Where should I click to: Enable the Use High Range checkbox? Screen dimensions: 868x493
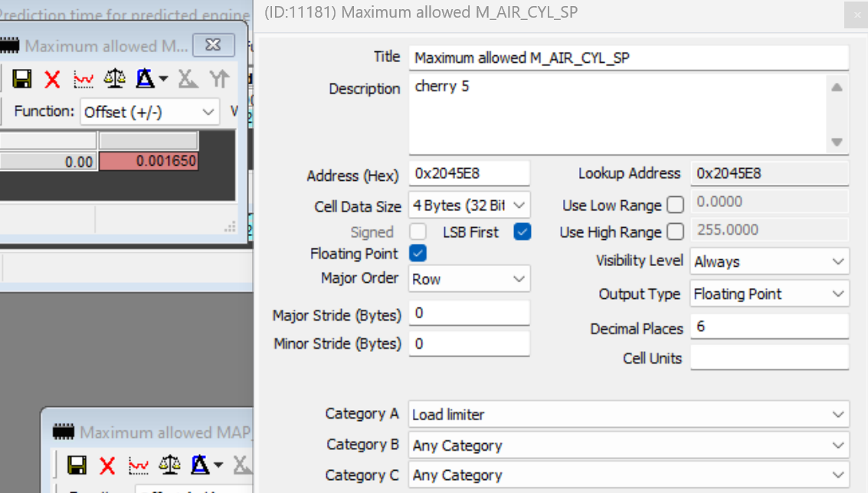675,232
